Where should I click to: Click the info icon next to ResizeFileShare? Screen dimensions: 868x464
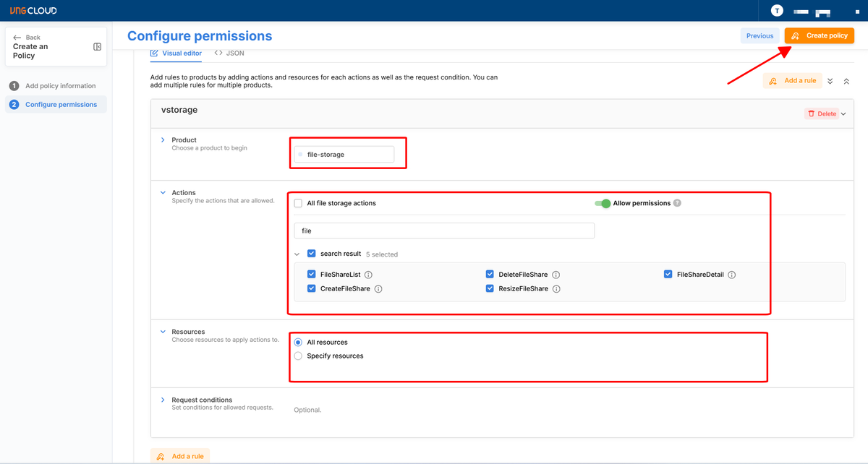tap(556, 289)
